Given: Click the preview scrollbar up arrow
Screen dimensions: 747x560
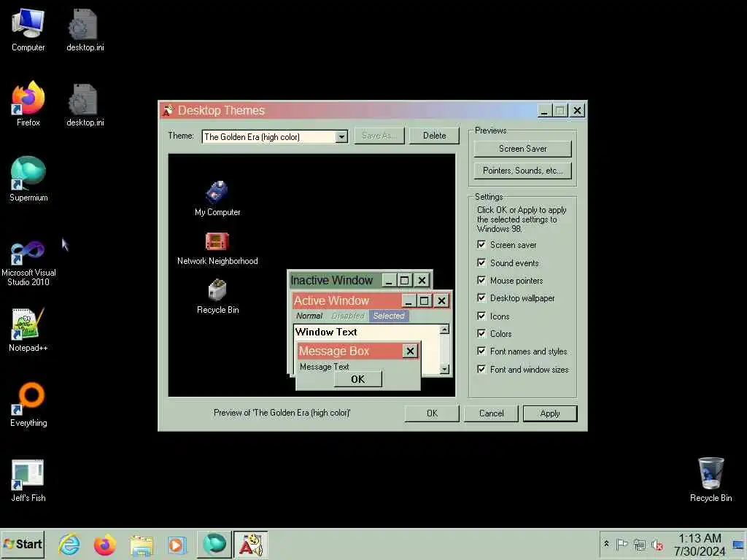Looking at the screenshot, I should (444, 330).
